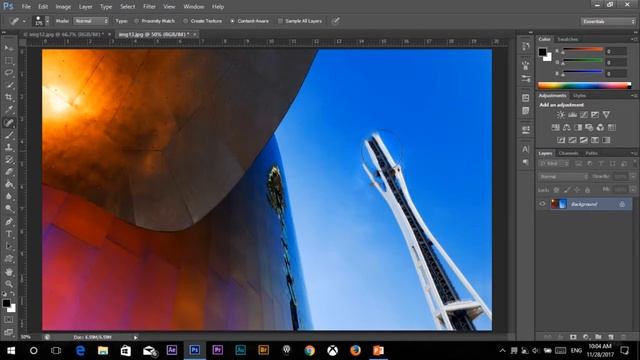Select the Crop tool
Viewport: 640px width, 360px height.
[9, 98]
